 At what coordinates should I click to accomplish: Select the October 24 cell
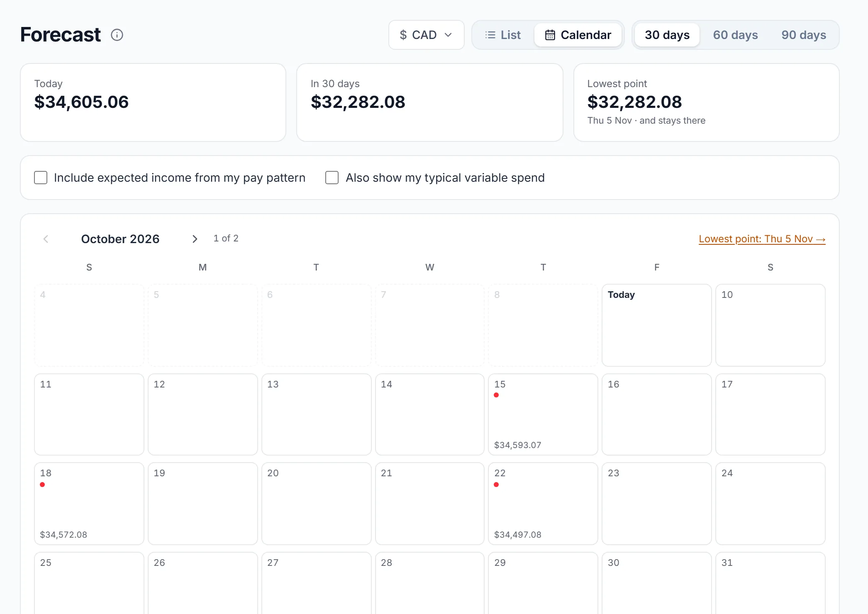point(770,504)
